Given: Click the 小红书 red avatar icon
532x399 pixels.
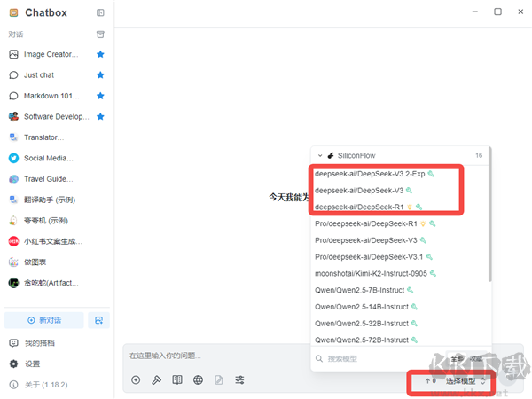Looking at the screenshot, I should (x=13, y=241).
